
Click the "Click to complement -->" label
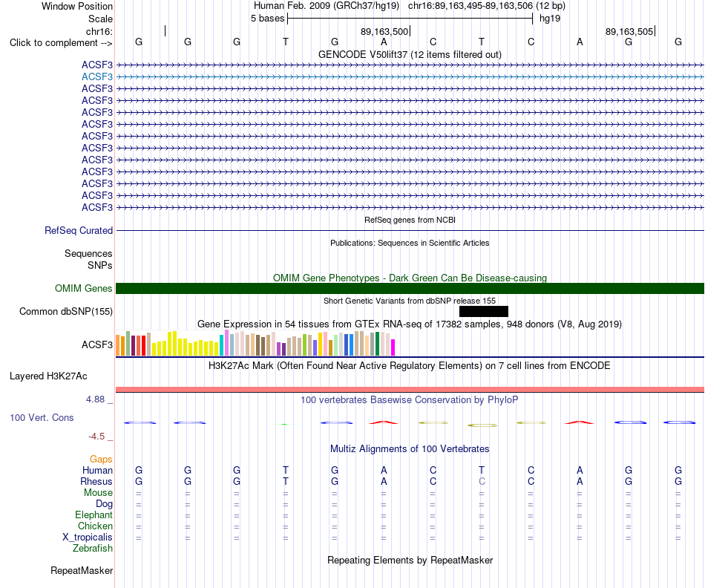click(61, 43)
